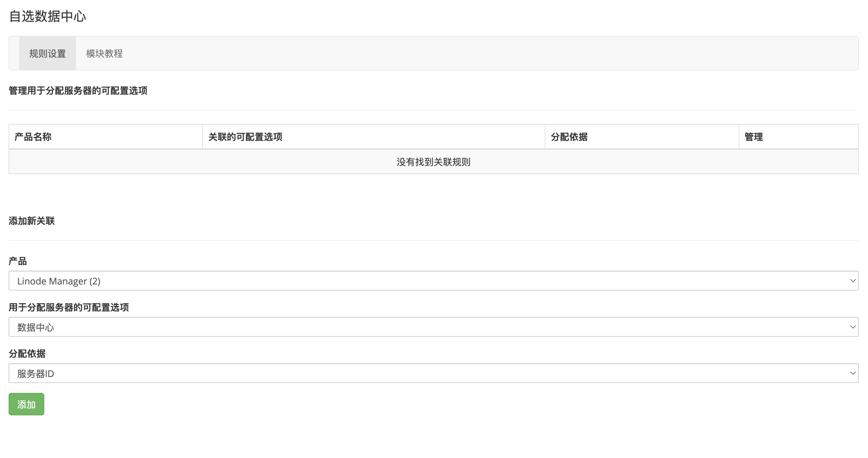Click the 产品名称 column header
The image size is (868, 458).
[33, 137]
